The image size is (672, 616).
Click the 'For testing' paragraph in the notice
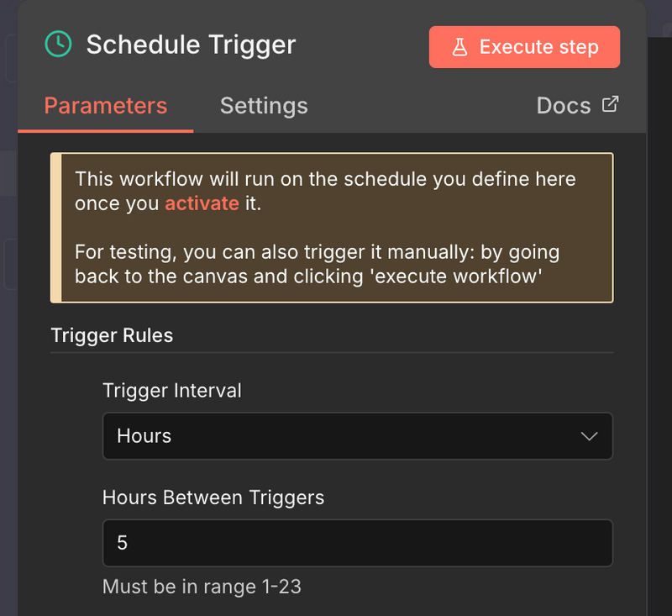coord(317,263)
